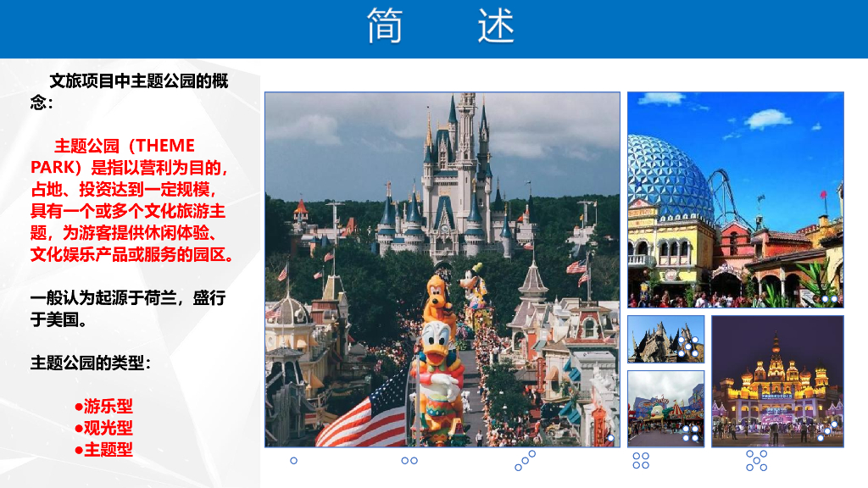Select the large Disney castle parade photo
The height and width of the screenshot is (488, 868).
[x=442, y=269]
